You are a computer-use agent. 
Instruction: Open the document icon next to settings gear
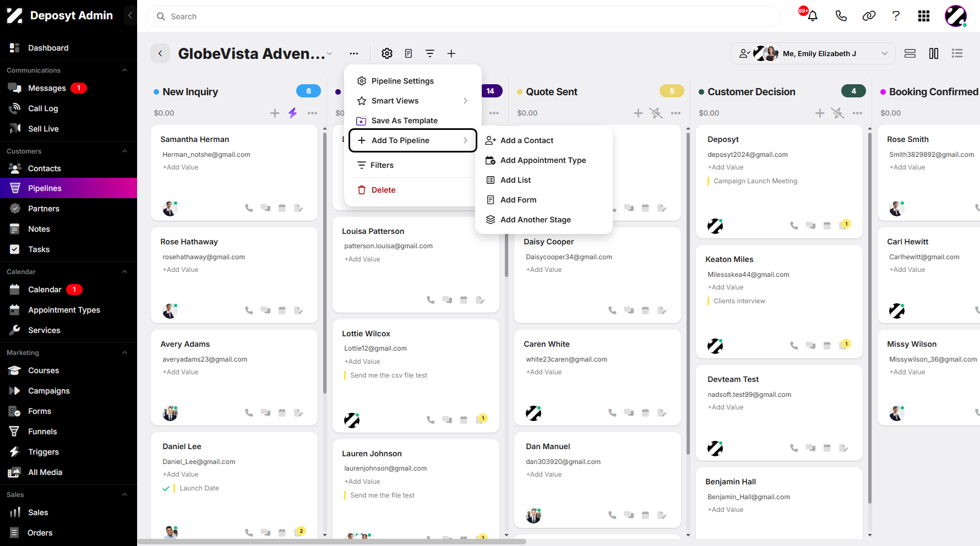pos(409,53)
